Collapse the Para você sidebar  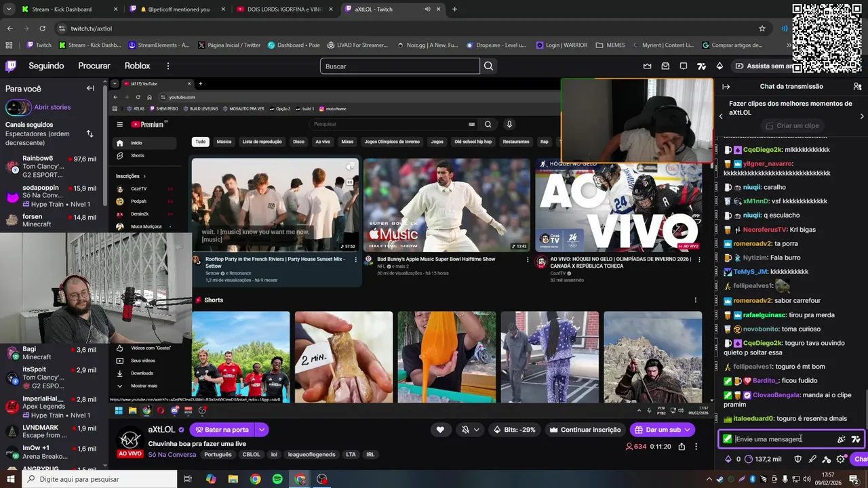[x=90, y=88]
